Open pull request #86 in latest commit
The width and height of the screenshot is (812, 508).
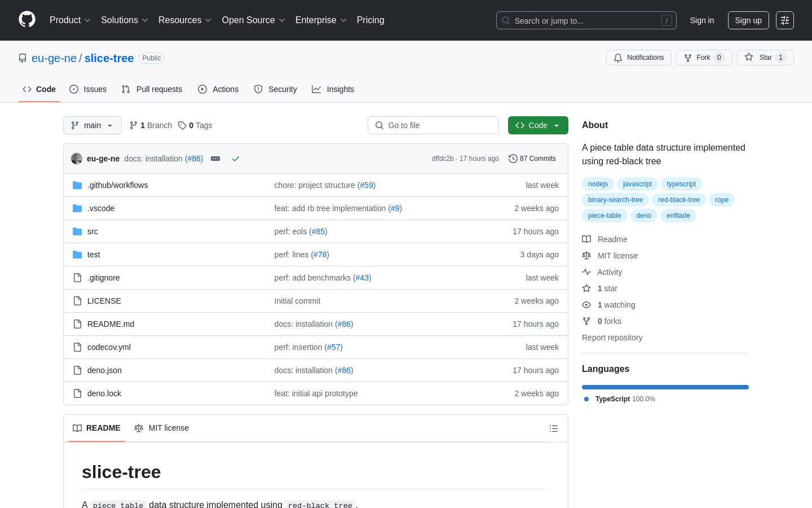(x=194, y=159)
